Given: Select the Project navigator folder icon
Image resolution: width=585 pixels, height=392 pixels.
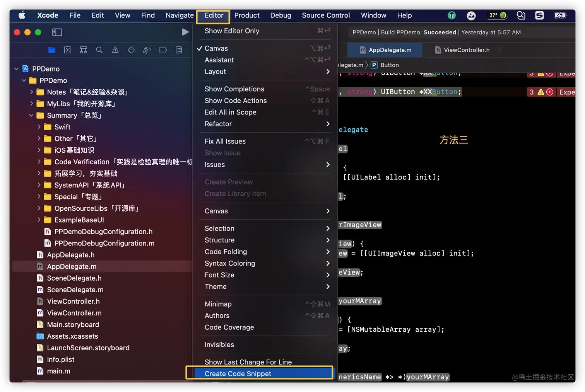Looking at the screenshot, I should [x=52, y=50].
